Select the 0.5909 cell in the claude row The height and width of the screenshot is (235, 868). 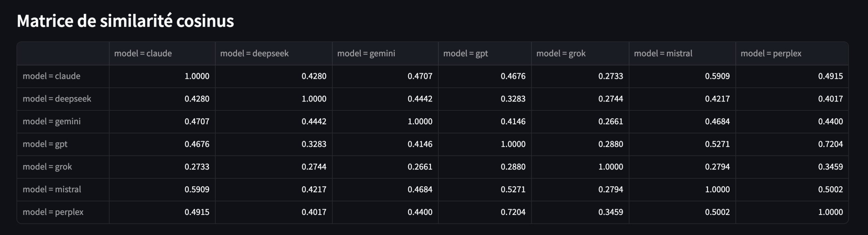[x=717, y=76]
